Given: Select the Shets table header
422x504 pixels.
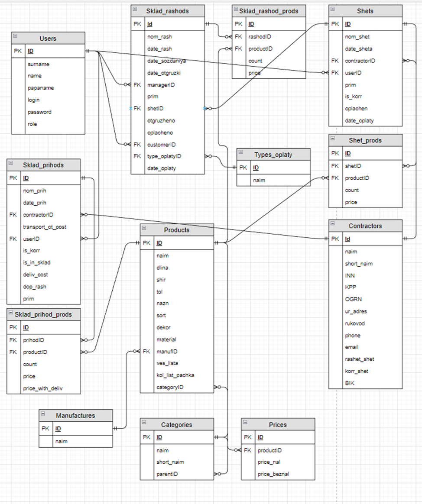Looking at the screenshot, I should coord(365,11).
